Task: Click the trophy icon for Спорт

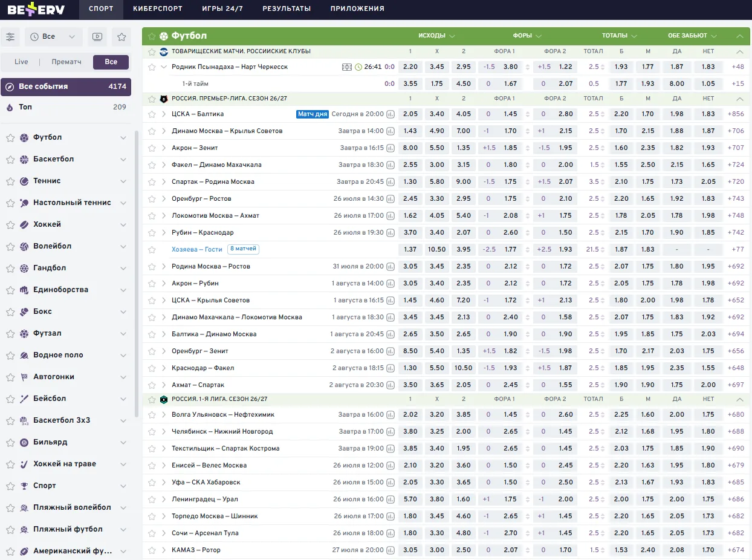Action: click(x=24, y=486)
